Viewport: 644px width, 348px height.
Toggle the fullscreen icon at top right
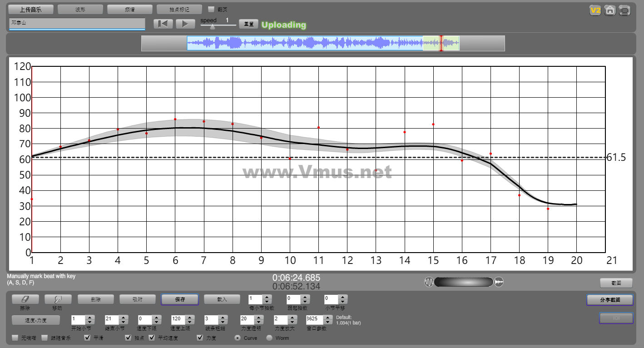(625, 10)
